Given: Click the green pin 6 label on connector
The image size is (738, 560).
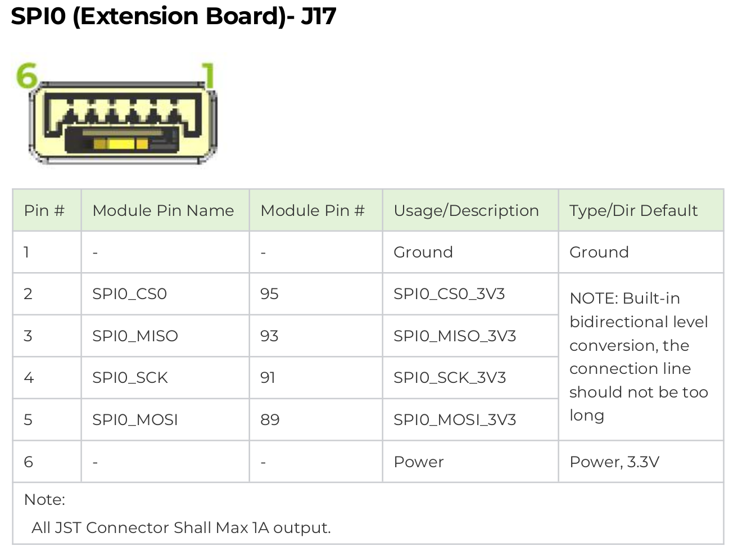Looking at the screenshot, I should 26,75.
